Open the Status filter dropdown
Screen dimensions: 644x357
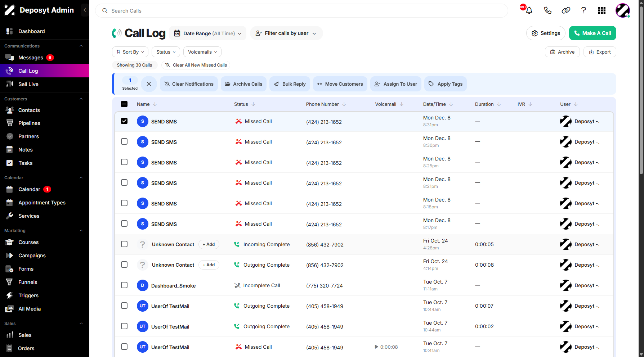[x=166, y=52]
